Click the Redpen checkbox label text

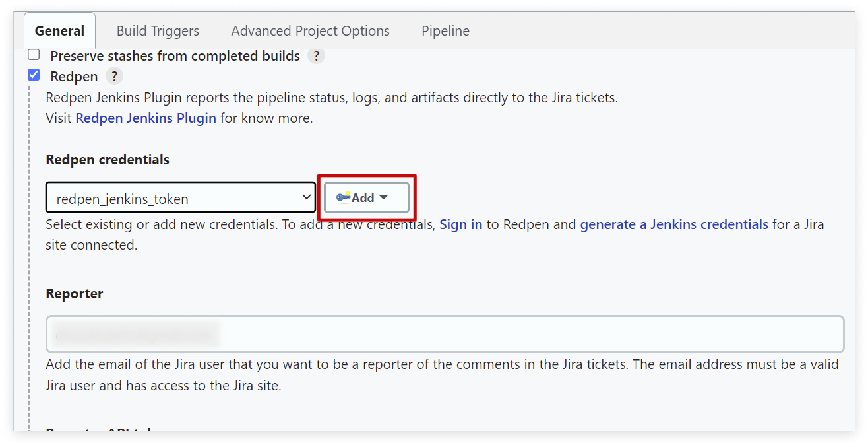click(x=74, y=77)
